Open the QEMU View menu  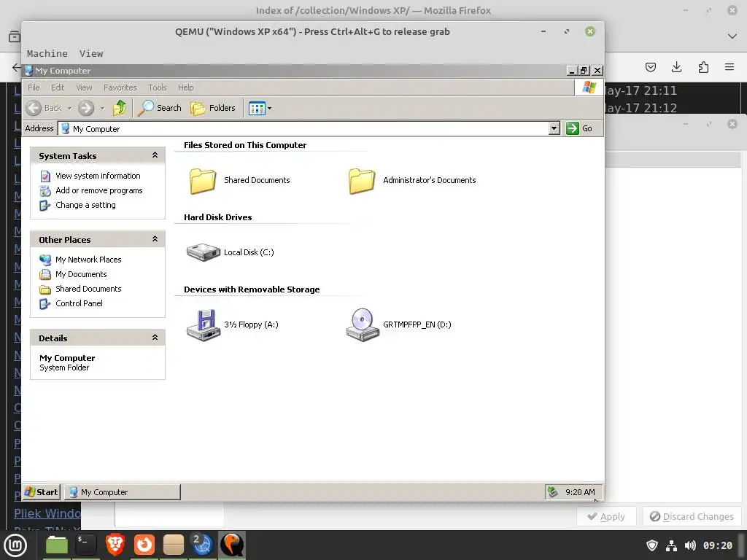(x=91, y=54)
